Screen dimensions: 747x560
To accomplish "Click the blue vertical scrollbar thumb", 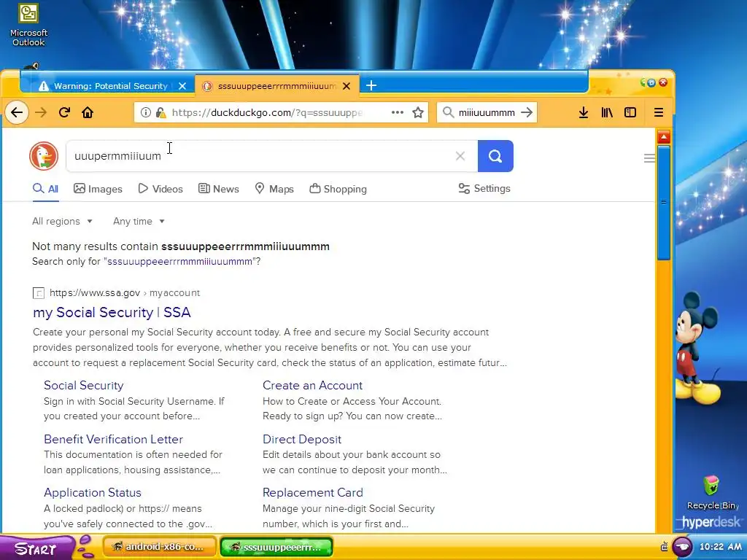I will click(664, 203).
